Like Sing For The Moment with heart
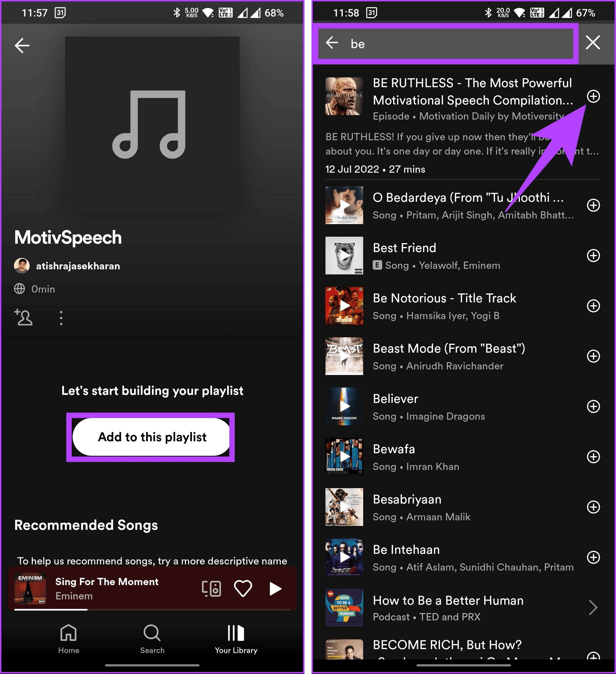616x674 pixels. pyautogui.click(x=243, y=589)
